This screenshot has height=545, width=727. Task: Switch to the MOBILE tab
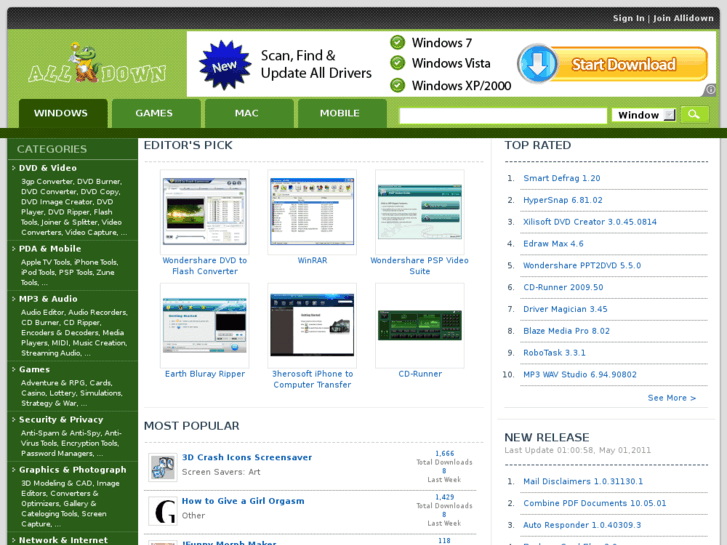pyautogui.click(x=340, y=113)
